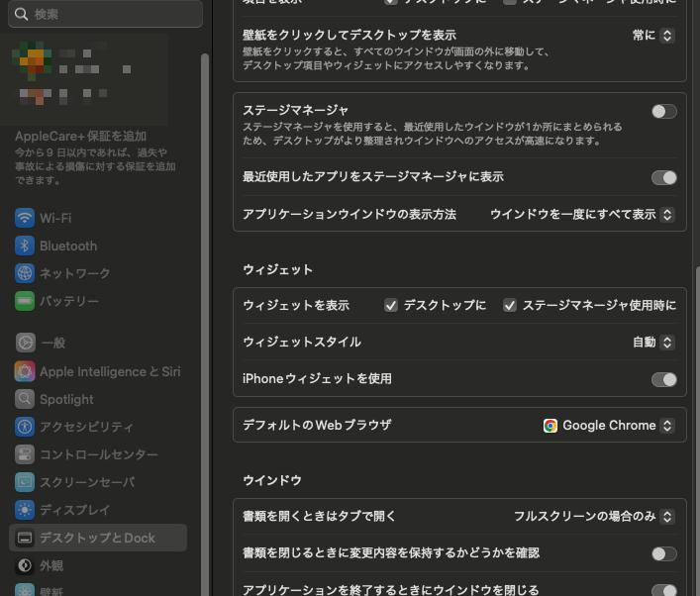The width and height of the screenshot is (700, 596).
Task: Open Apple Intelligence と Siri pane
Action: pyautogui.click(x=98, y=371)
